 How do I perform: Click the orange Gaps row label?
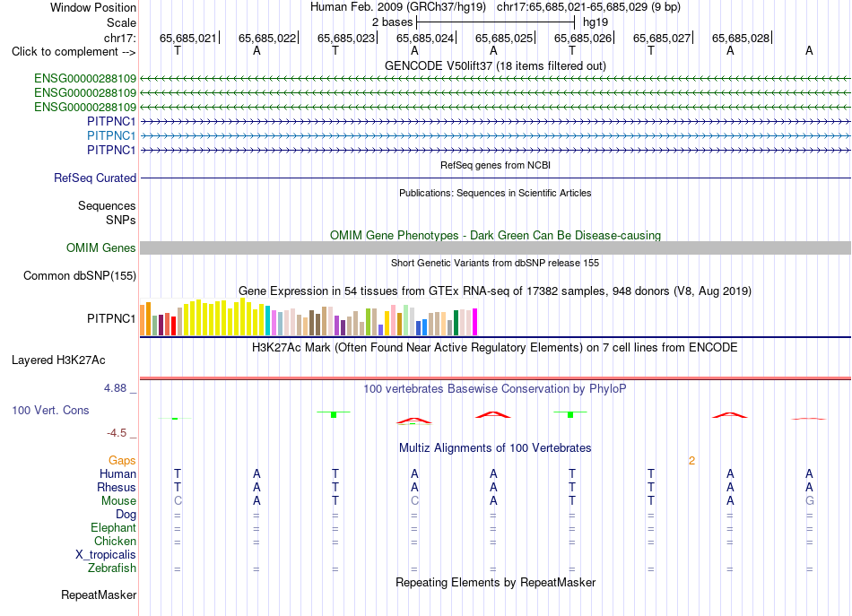tap(122, 460)
